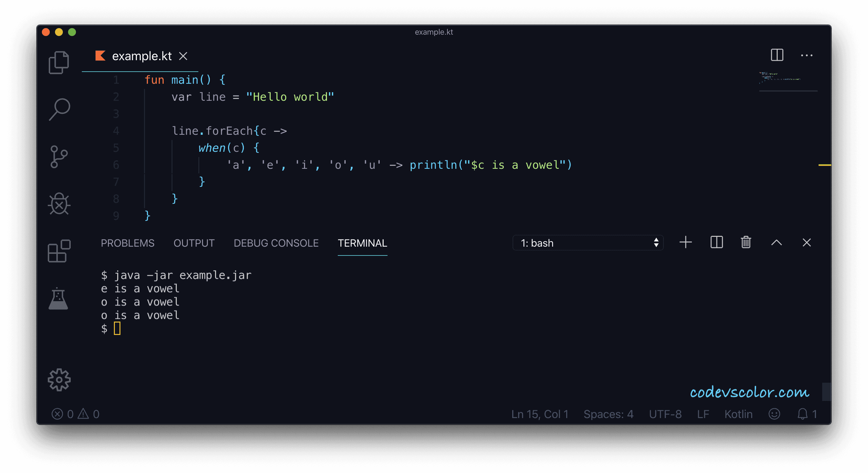Viewport: 868px width, 473px height.
Task: Select the TERMINAL tab
Action: click(x=362, y=243)
